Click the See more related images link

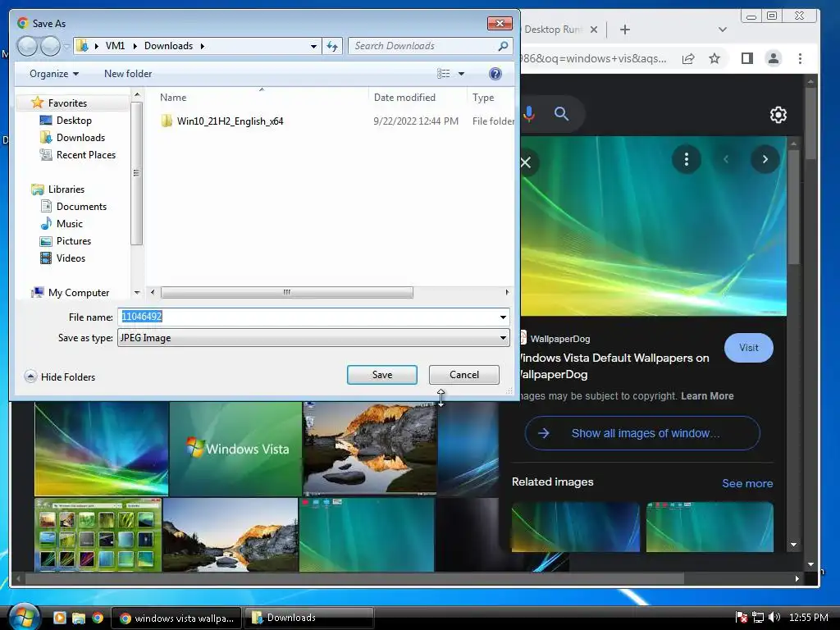(x=747, y=483)
